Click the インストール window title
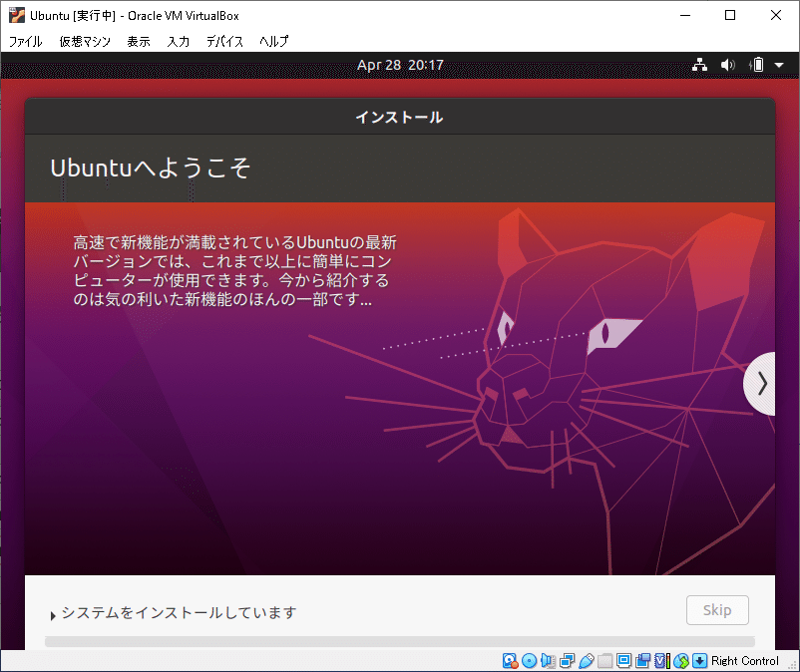The width and height of the screenshot is (800, 672). pyautogui.click(x=399, y=118)
